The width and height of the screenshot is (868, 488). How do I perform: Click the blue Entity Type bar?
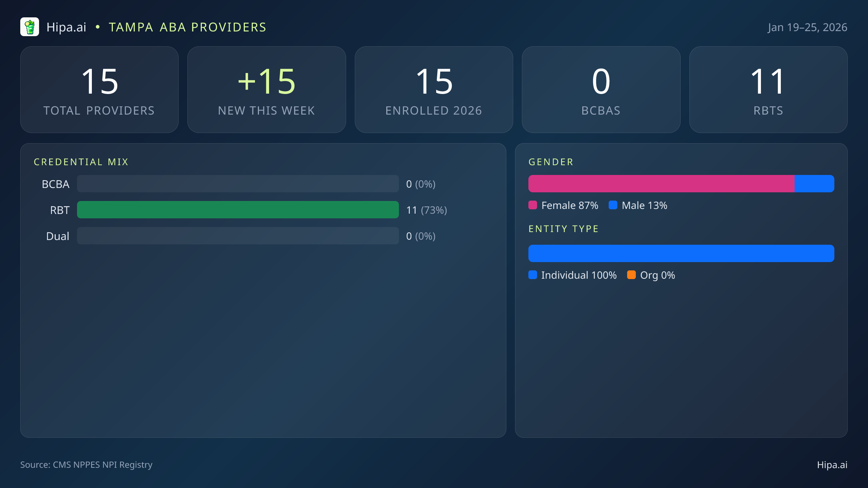(x=681, y=254)
